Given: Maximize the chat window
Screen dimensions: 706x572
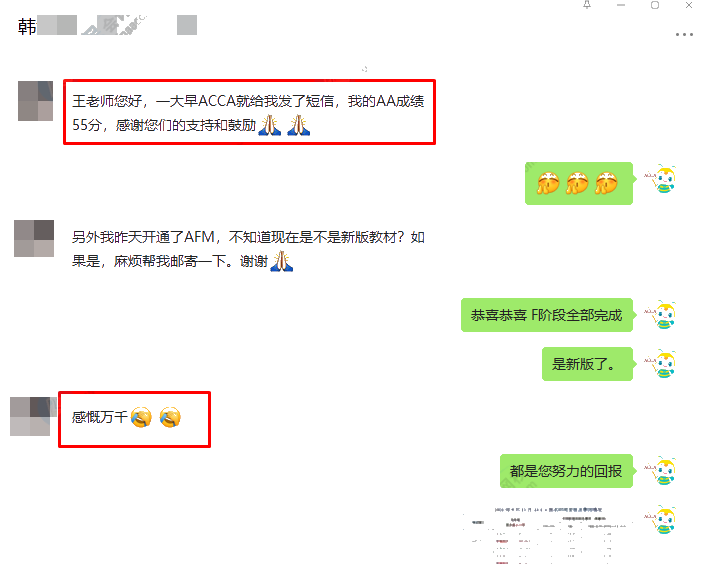Looking at the screenshot, I should 655,5.
